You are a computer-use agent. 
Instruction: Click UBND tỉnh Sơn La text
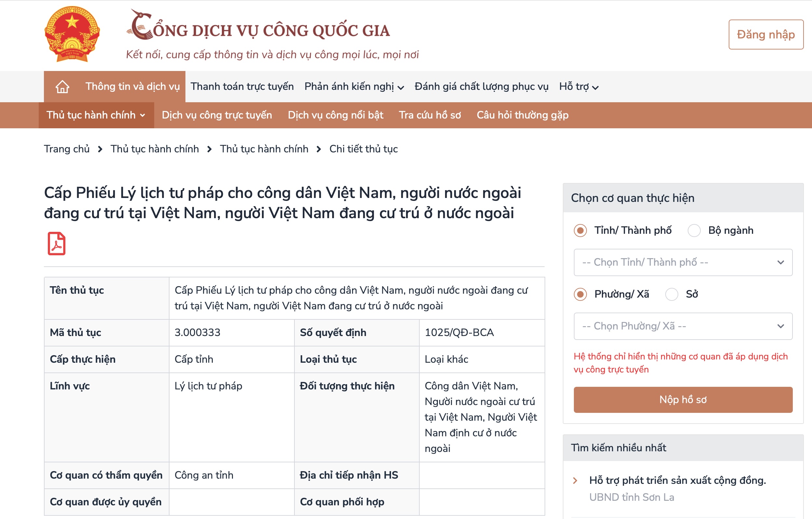tap(631, 497)
